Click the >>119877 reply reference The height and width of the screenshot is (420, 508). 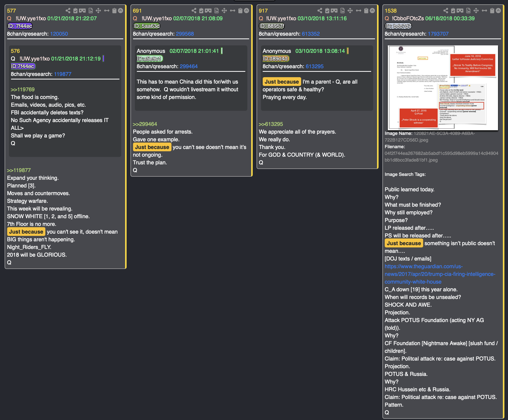tap(19, 170)
